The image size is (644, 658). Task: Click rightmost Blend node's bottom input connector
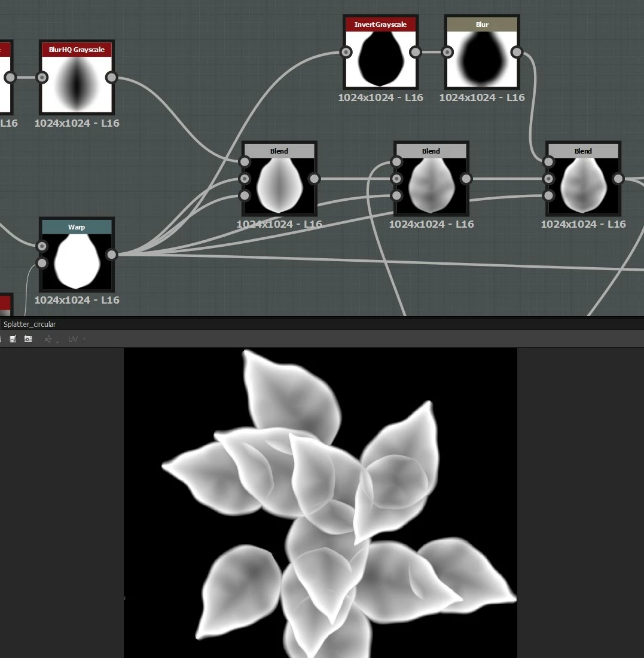pyautogui.click(x=548, y=195)
